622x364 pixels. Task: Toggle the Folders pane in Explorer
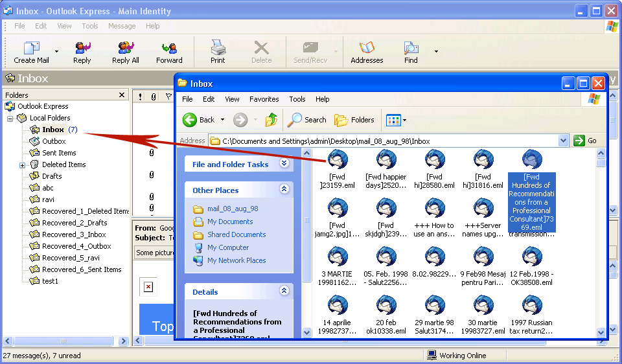point(354,120)
